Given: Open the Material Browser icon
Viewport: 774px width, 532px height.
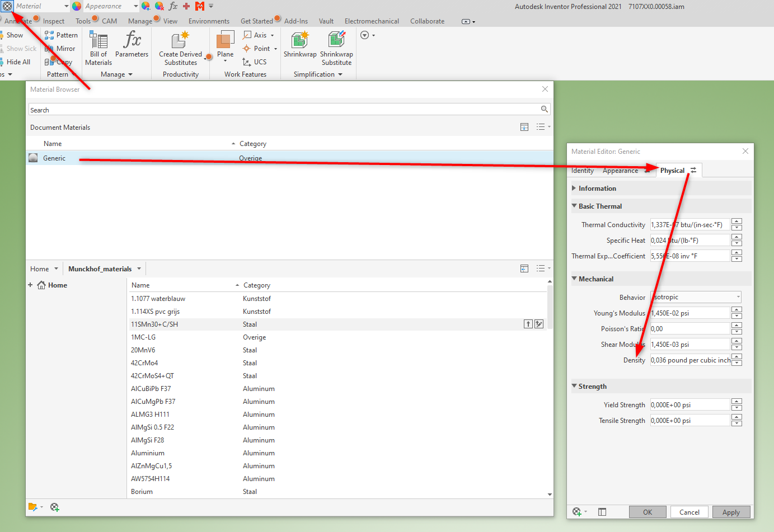Looking at the screenshot, I should point(6,6).
